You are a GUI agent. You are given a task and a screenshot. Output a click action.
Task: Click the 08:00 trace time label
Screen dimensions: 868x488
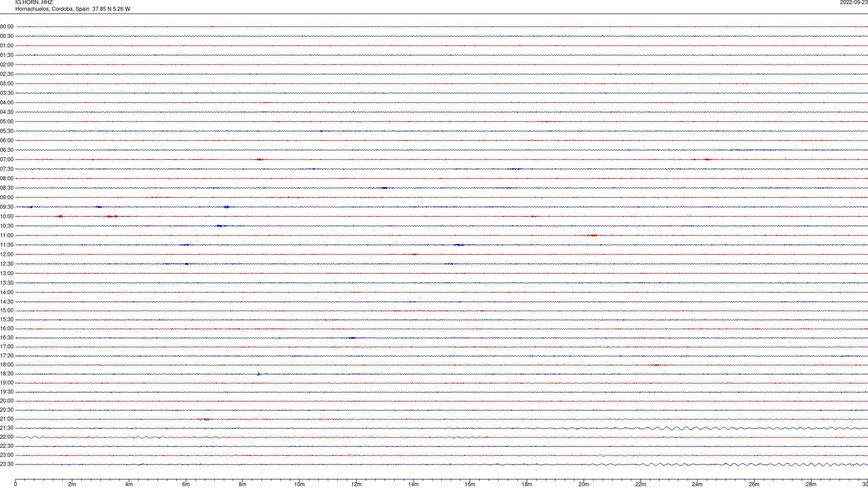click(7, 178)
